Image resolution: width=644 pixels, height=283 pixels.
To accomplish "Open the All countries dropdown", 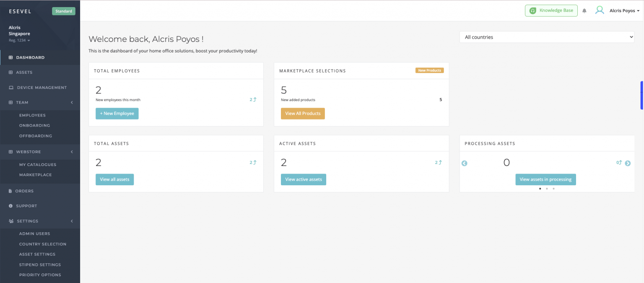I will (547, 37).
